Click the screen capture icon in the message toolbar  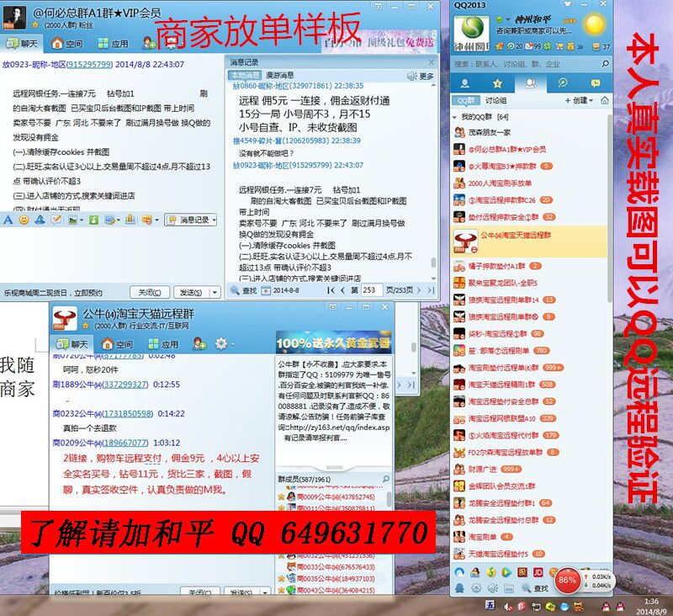(x=109, y=220)
